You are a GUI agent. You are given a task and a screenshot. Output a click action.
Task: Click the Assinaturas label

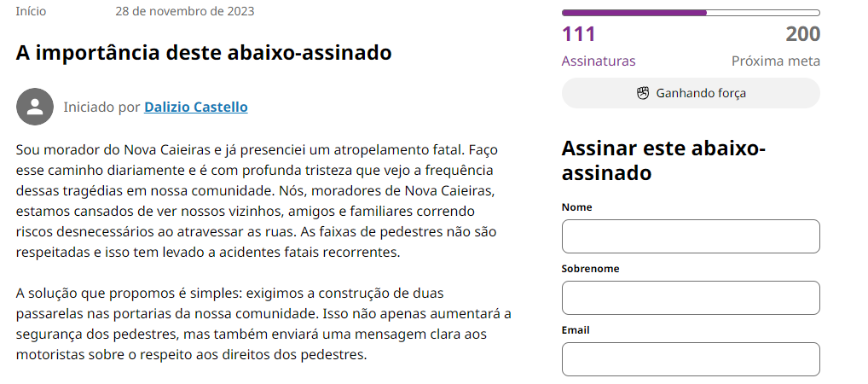pyautogui.click(x=599, y=61)
